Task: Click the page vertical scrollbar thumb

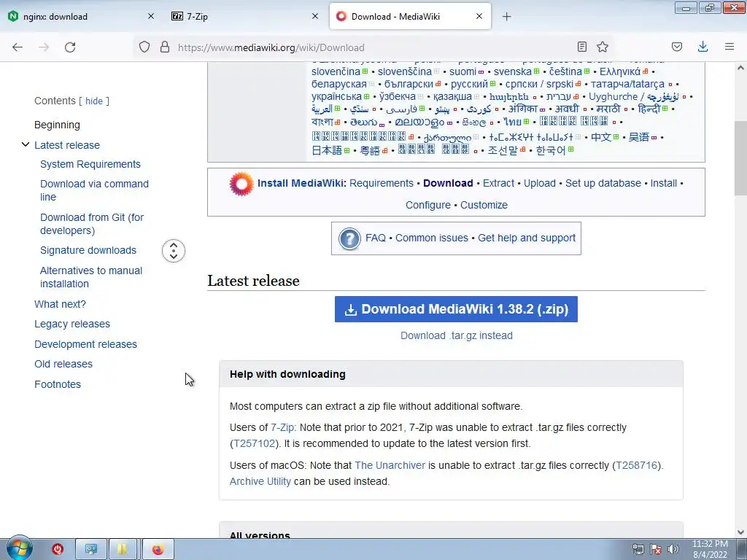Action: [x=740, y=158]
